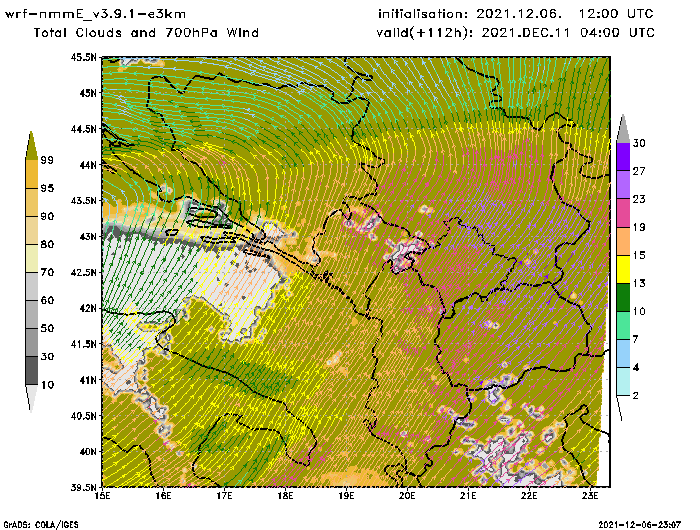Click the white arrow tip below cloud legend
700x530 pixels.
pyautogui.click(x=31, y=397)
